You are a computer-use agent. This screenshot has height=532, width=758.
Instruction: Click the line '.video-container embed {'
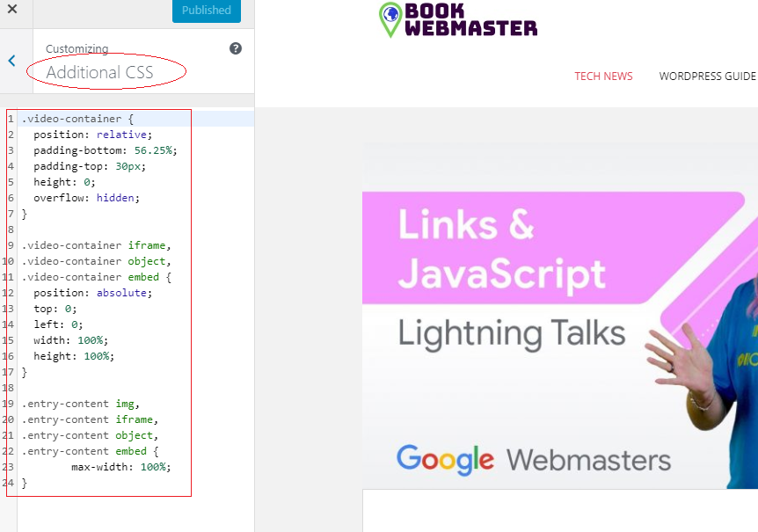point(96,277)
